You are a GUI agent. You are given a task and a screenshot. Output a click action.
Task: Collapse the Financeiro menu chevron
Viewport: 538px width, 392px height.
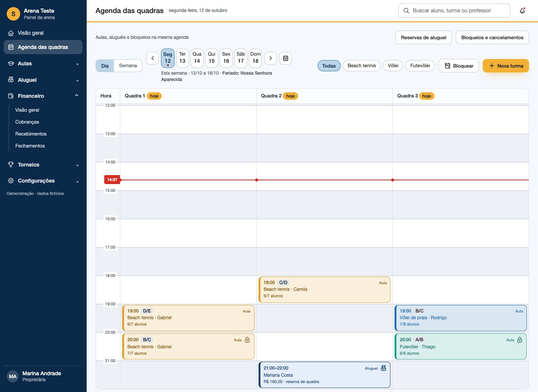(x=77, y=96)
